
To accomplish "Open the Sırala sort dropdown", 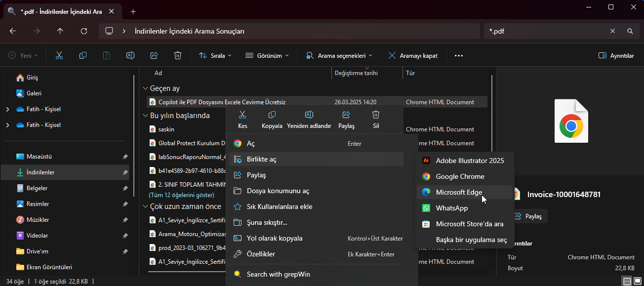I will [215, 56].
